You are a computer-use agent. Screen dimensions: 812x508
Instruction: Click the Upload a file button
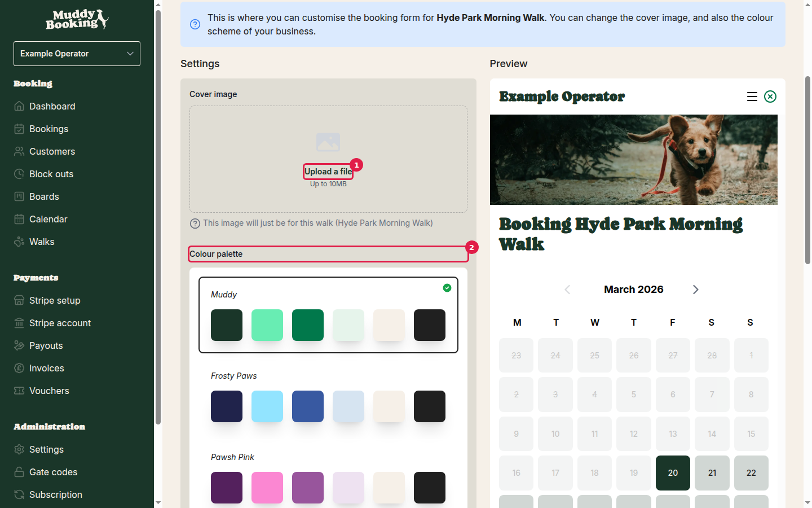coord(328,171)
